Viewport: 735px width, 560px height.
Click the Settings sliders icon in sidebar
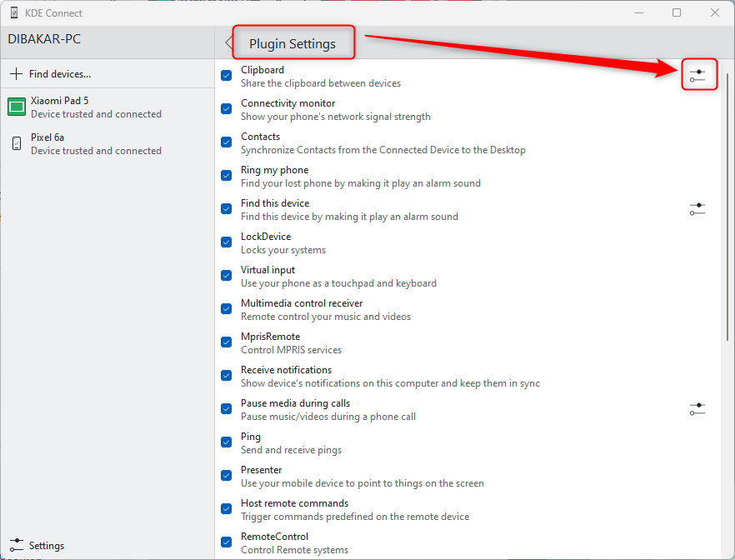(17, 545)
